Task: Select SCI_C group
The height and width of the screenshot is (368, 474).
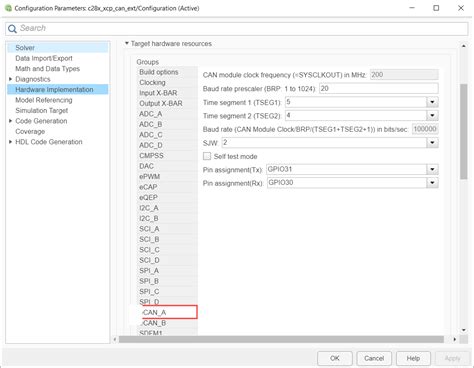Action: (167, 250)
